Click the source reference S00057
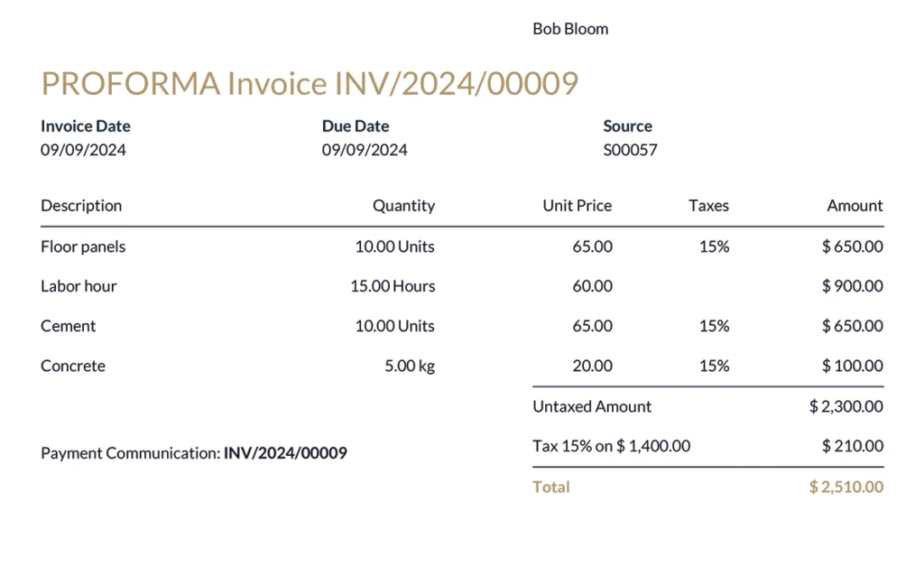This screenshot has width=924, height=567. [x=630, y=150]
